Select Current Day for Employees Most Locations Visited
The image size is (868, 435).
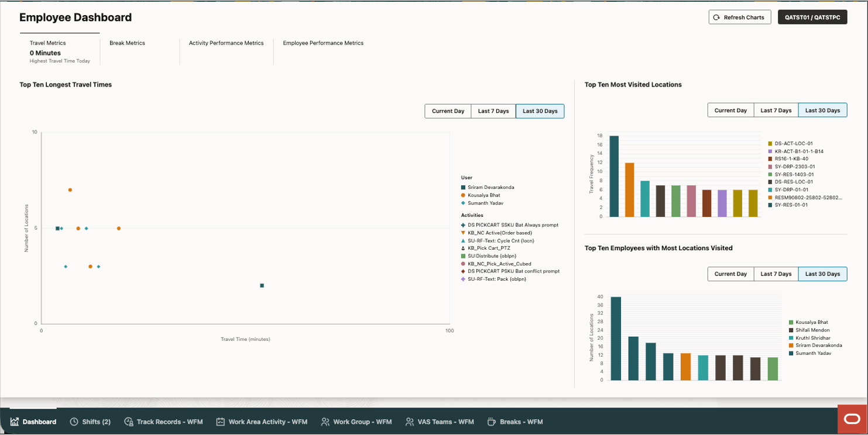point(730,274)
